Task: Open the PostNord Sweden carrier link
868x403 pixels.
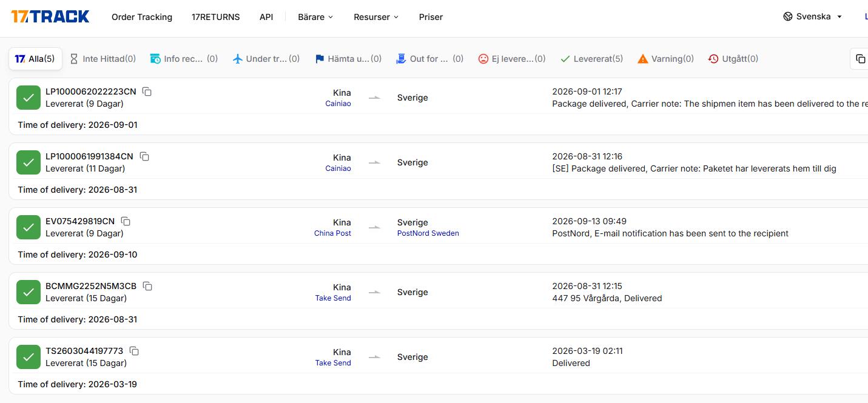Action: point(428,233)
